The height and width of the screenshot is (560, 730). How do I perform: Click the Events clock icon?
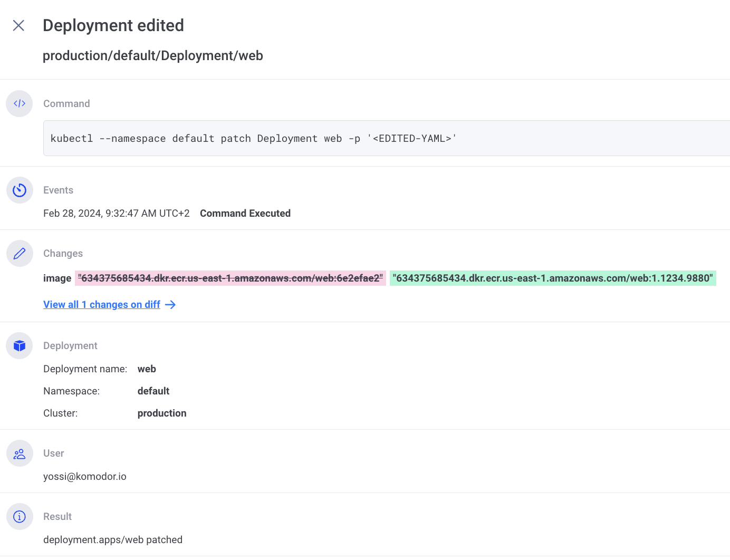(20, 190)
